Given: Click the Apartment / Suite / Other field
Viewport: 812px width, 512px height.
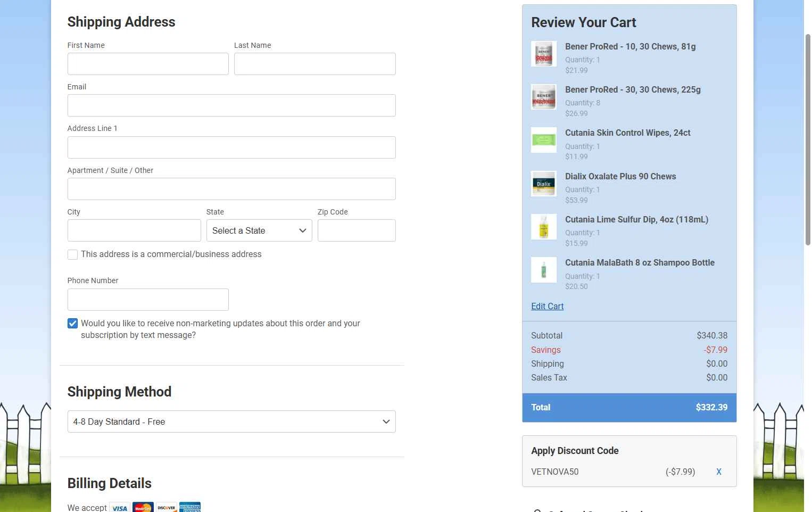Looking at the screenshot, I should (231, 189).
